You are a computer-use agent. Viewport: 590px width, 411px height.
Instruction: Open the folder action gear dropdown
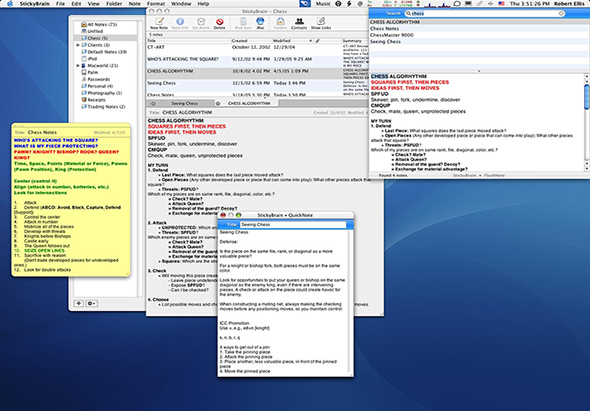coord(91,303)
